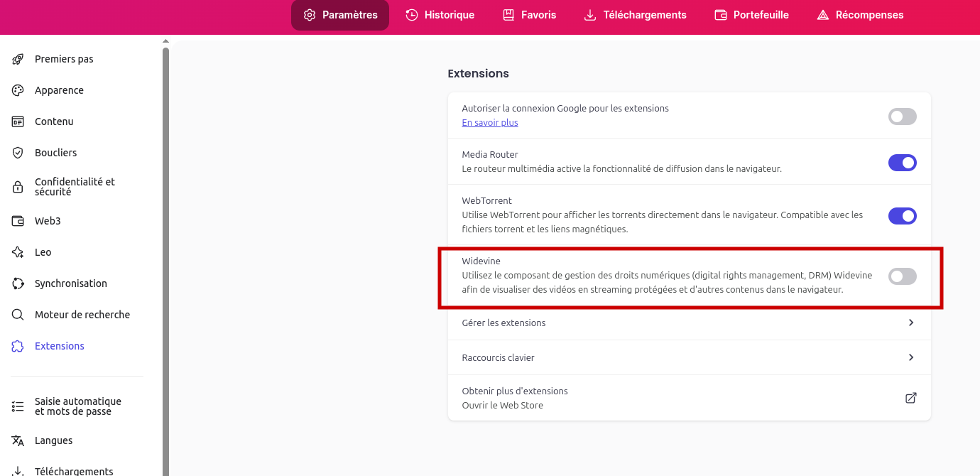Screen dimensions: 980x476
Task: Click the shield icon for Boucliers
Action: pyautogui.click(x=18, y=153)
